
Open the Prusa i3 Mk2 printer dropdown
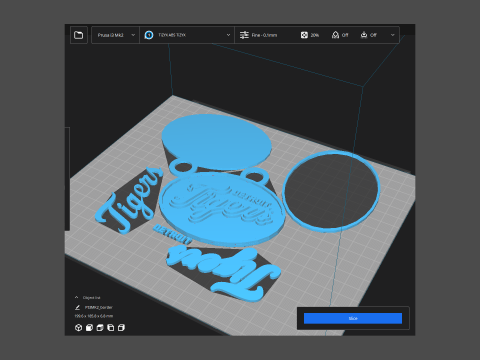click(x=116, y=35)
